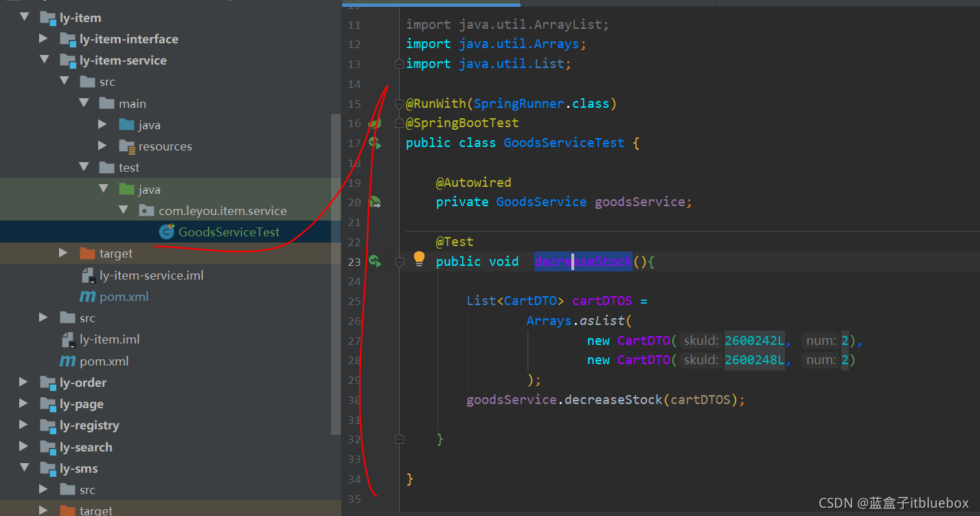Click the main source java folder icon
This screenshot has width=980, height=516.
pyautogui.click(x=126, y=124)
